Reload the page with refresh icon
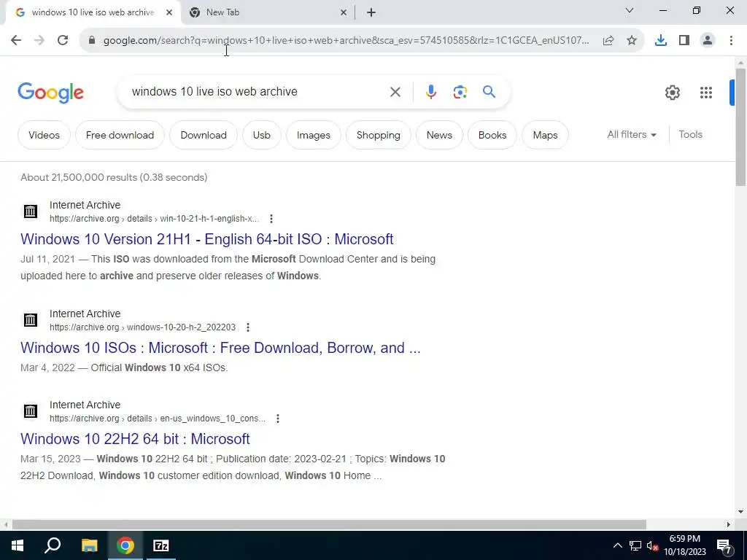 [x=63, y=41]
